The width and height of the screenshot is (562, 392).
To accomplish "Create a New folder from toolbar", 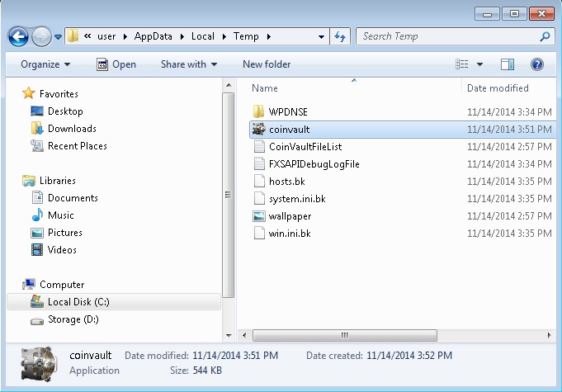I will tap(267, 64).
